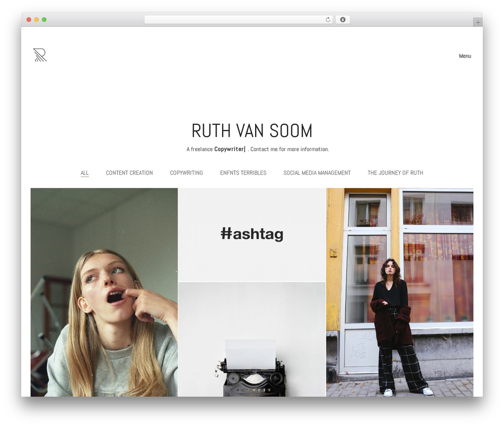Screen dimensions: 504x427
Task: Open THE JOURNEY OF RUTH category
Action: coord(395,173)
